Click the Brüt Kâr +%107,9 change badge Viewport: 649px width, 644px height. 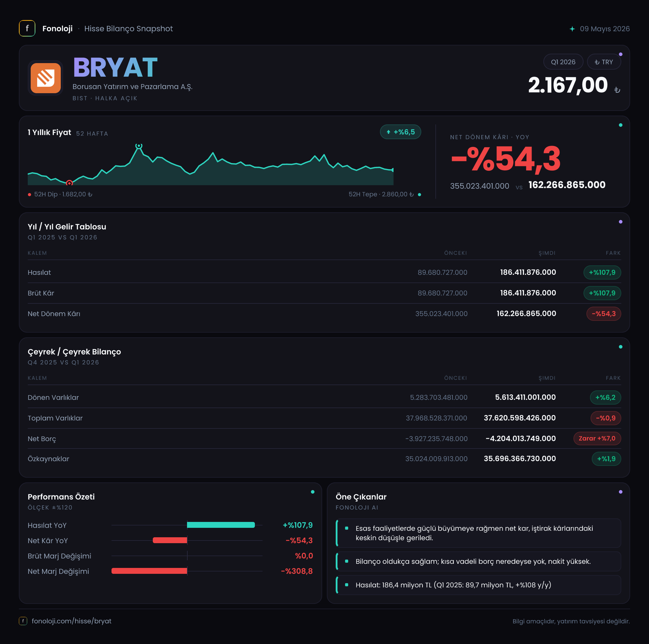click(602, 293)
